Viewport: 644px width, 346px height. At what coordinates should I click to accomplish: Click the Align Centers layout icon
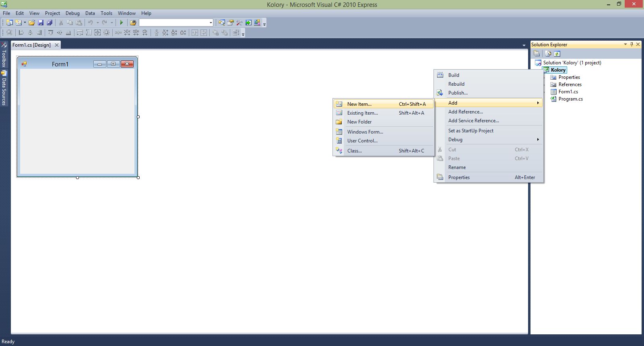click(x=30, y=33)
